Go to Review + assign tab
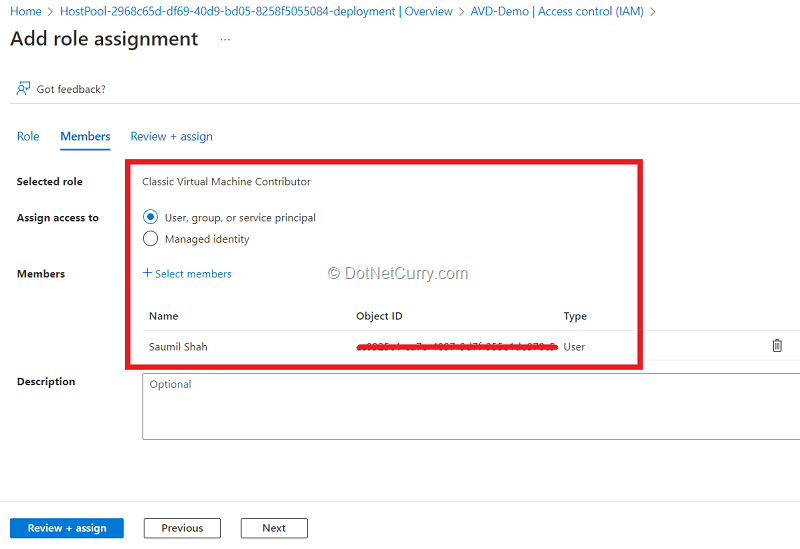This screenshot has width=800, height=549. [171, 136]
